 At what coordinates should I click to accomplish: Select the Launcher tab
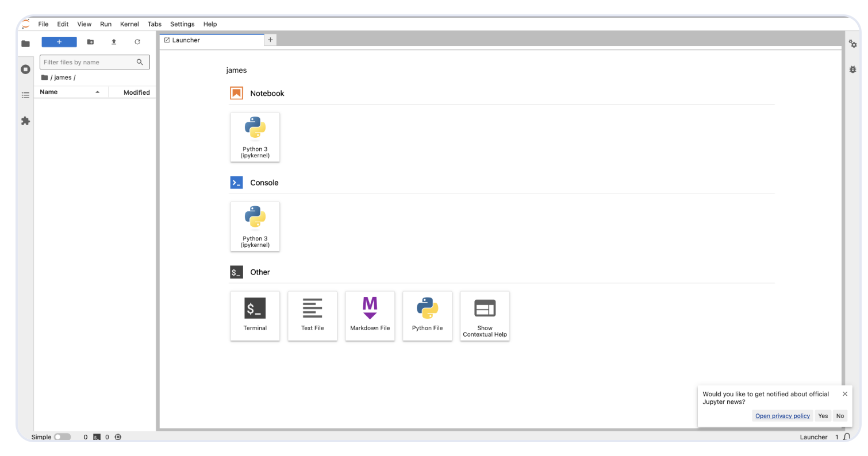(212, 40)
